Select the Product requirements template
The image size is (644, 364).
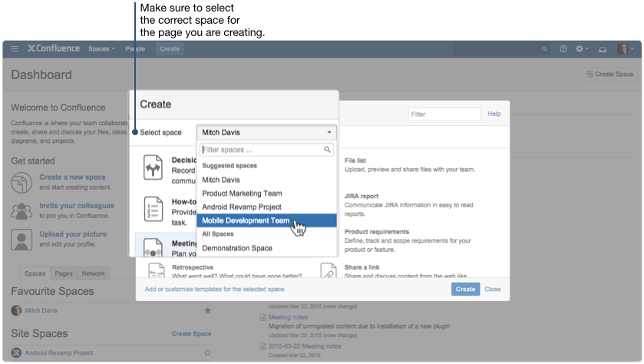(377, 232)
